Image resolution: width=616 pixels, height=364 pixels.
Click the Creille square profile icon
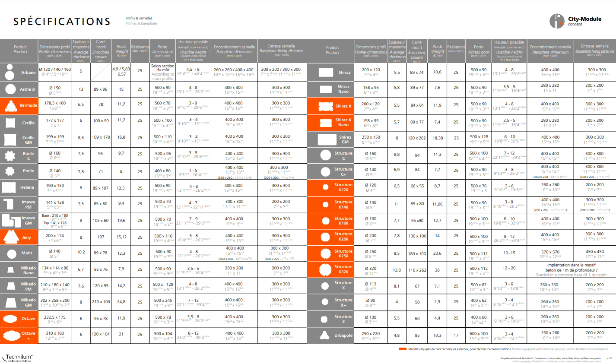(x=10, y=123)
